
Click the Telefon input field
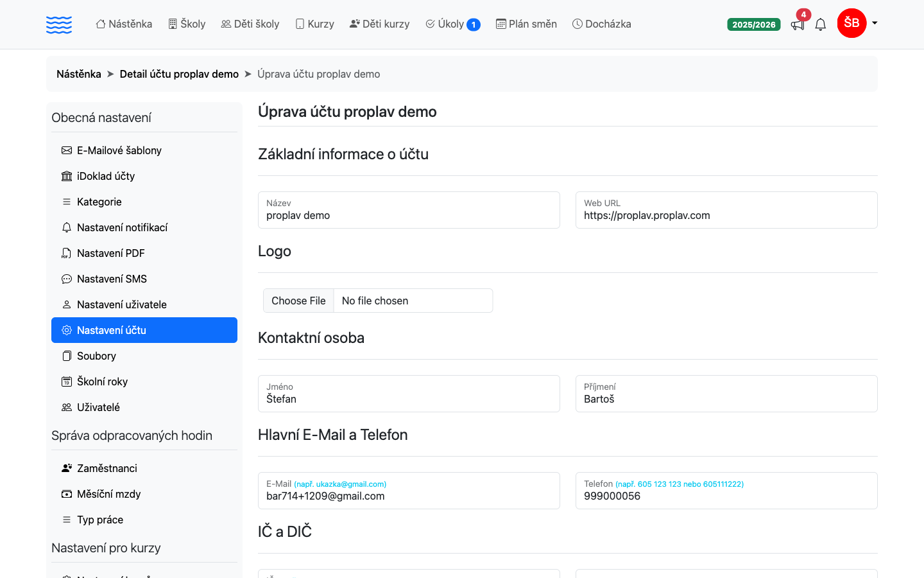726,491
